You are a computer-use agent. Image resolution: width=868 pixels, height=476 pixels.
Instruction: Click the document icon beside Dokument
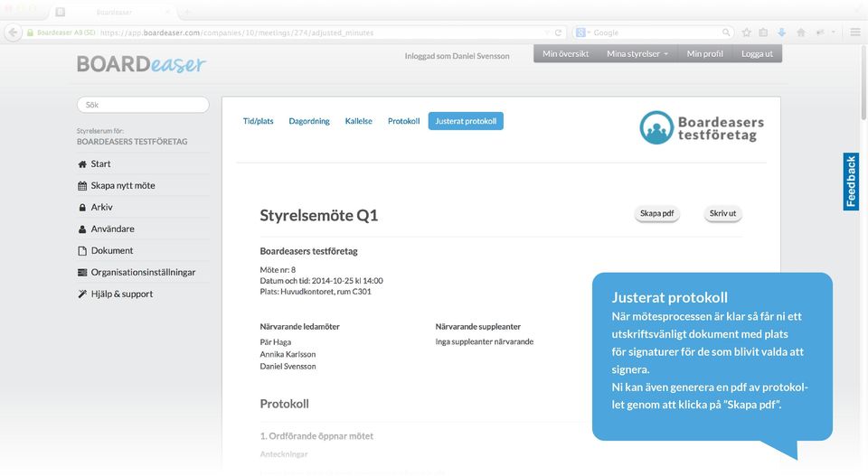82,251
